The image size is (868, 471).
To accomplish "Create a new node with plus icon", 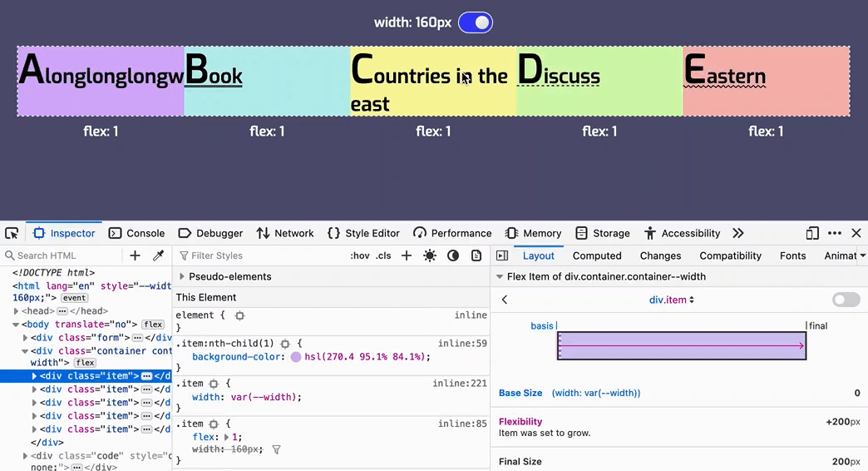I will 136,255.
